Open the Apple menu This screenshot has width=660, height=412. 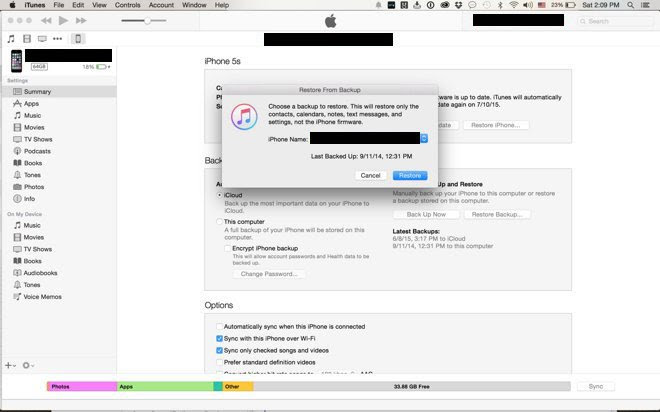click(x=13, y=5)
